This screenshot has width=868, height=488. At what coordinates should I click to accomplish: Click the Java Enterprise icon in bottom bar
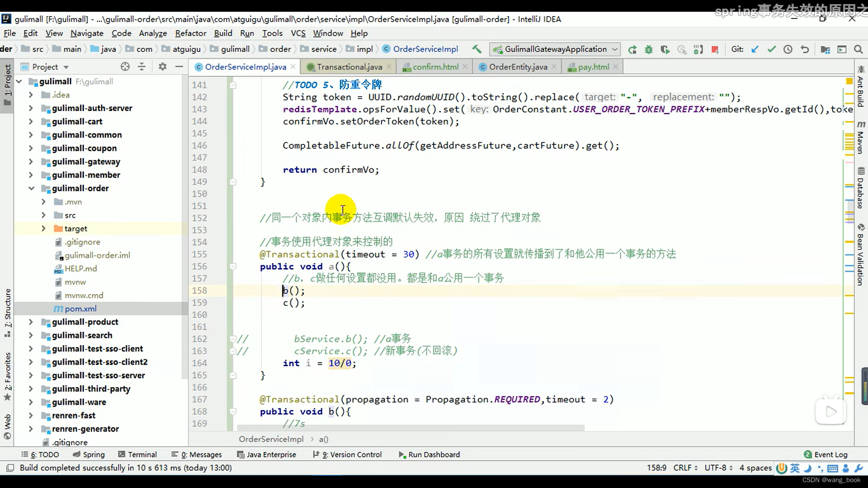click(271, 454)
